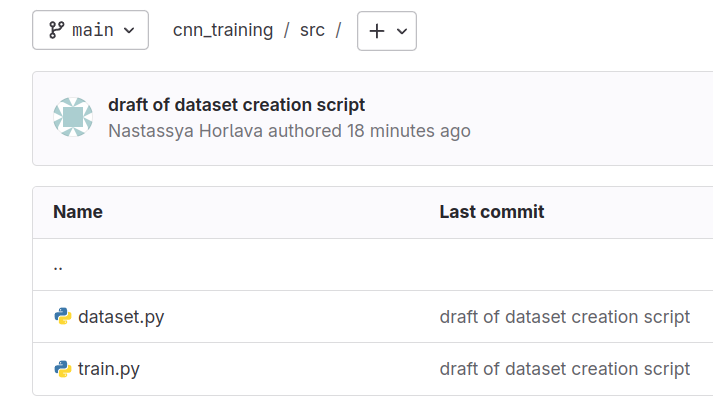Open the dataset.py file
The height and width of the screenshot is (408, 713).
click(x=121, y=317)
